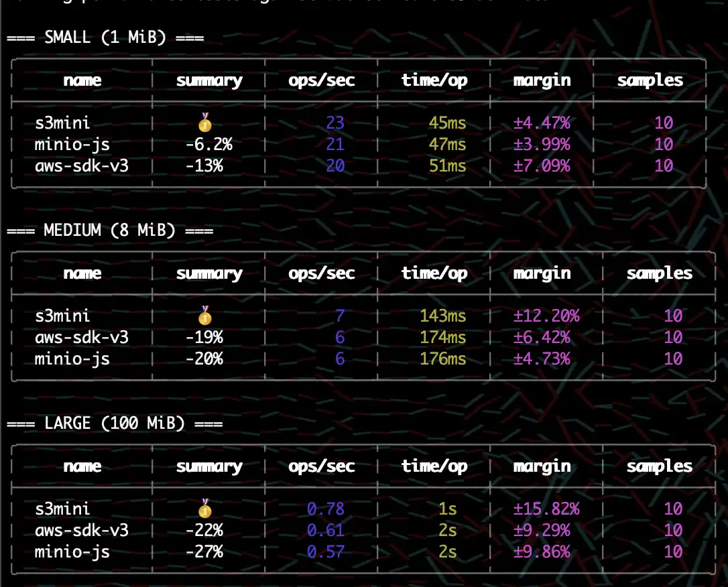
Task: Click the "ops/sec" header in the SMALL table
Action: (x=321, y=80)
